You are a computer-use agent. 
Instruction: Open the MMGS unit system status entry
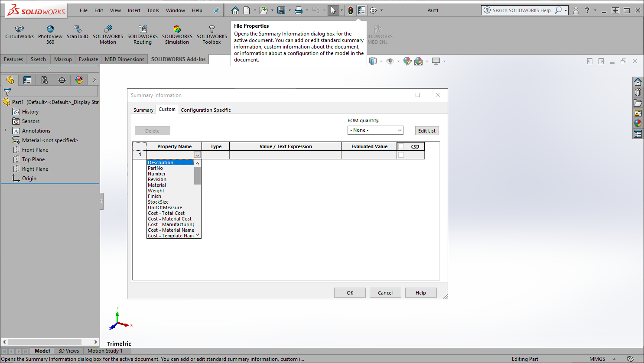[x=597, y=359]
